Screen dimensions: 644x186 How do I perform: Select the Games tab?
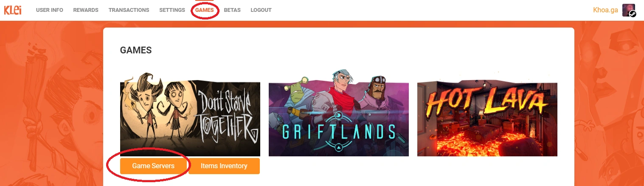pos(205,10)
